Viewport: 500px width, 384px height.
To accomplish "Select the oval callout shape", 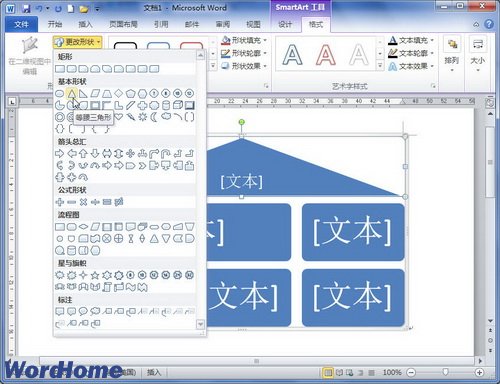I will (x=83, y=311).
